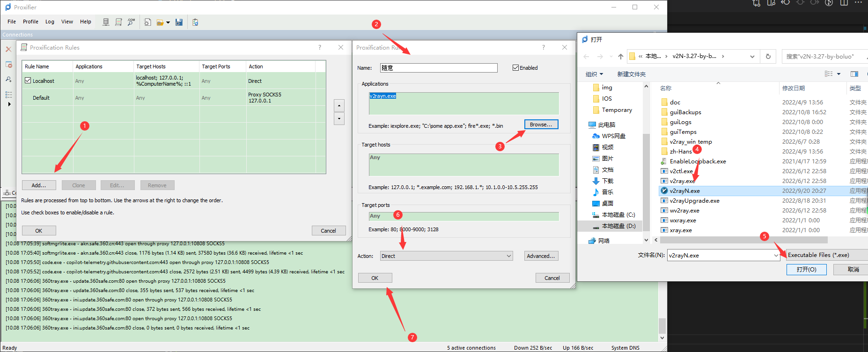Select v2rayN.exe in the file list
This screenshot has height=352, width=868.
point(684,191)
